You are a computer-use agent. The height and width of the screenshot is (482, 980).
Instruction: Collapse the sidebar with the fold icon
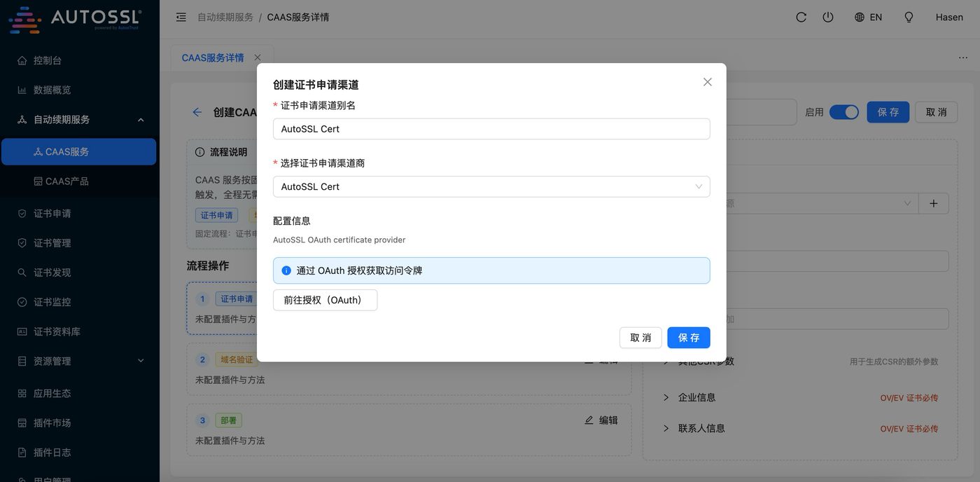click(181, 17)
